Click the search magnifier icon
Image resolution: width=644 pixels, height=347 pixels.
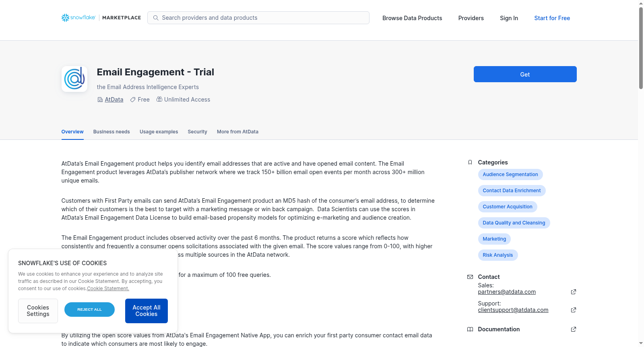(156, 18)
